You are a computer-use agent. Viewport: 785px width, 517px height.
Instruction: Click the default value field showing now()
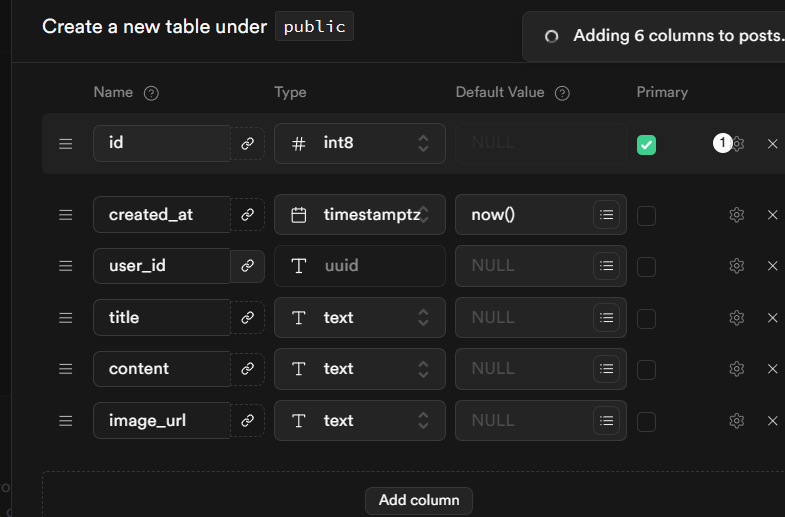pos(520,215)
